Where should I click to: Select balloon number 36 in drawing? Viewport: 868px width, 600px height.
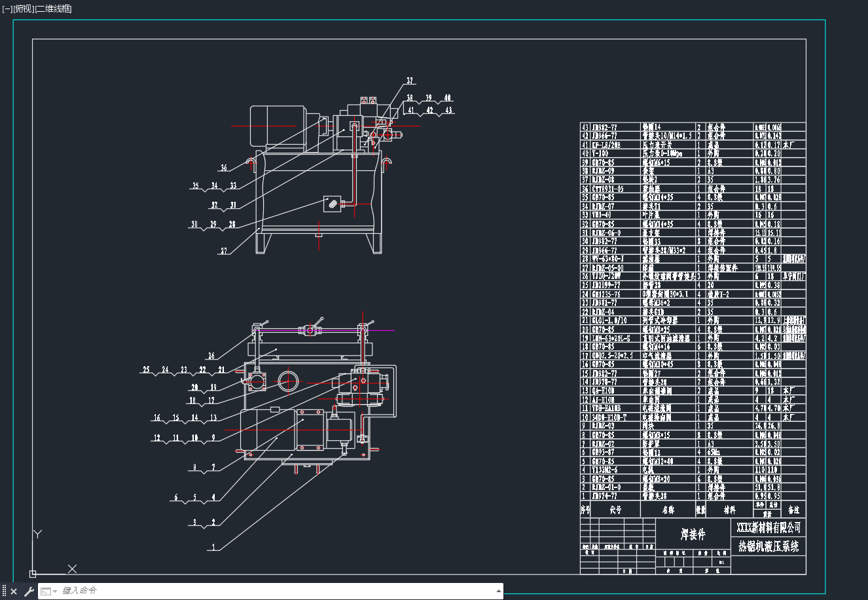[x=224, y=168]
